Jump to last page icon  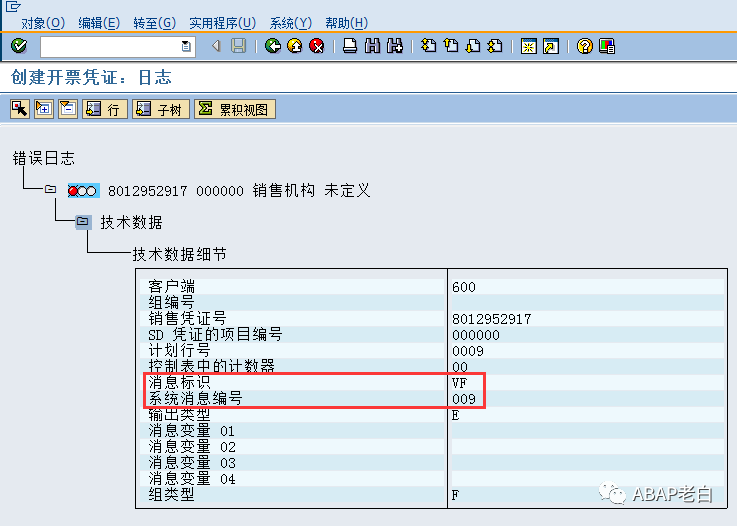495,46
